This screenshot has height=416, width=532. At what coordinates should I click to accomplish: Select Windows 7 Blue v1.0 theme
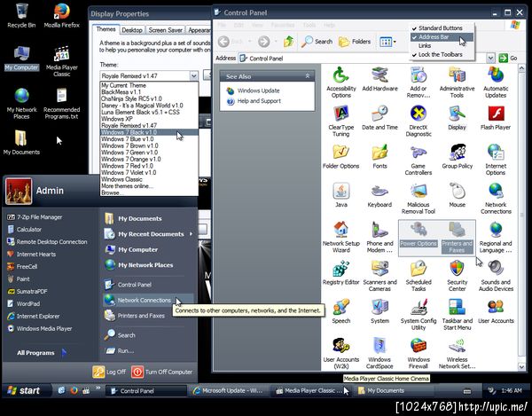point(149,139)
